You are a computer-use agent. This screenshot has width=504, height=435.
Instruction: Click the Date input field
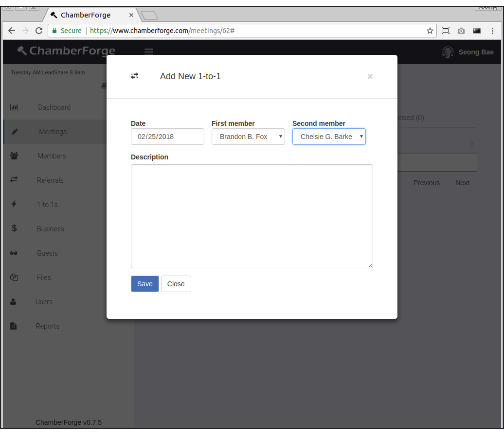[x=167, y=137]
